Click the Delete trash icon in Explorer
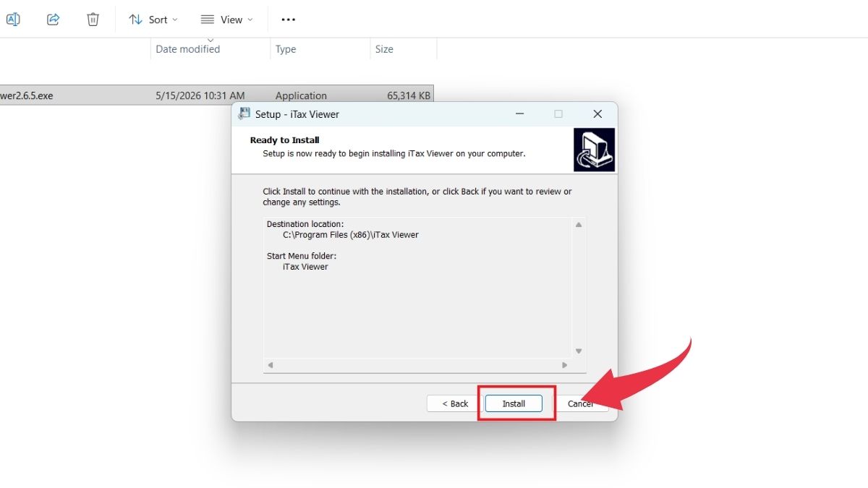 [x=93, y=20]
